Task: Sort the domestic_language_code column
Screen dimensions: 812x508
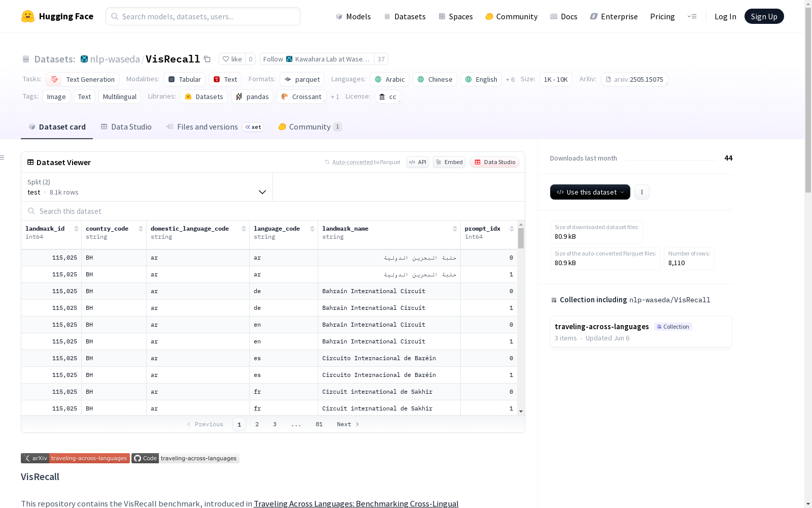Action: 244,229
